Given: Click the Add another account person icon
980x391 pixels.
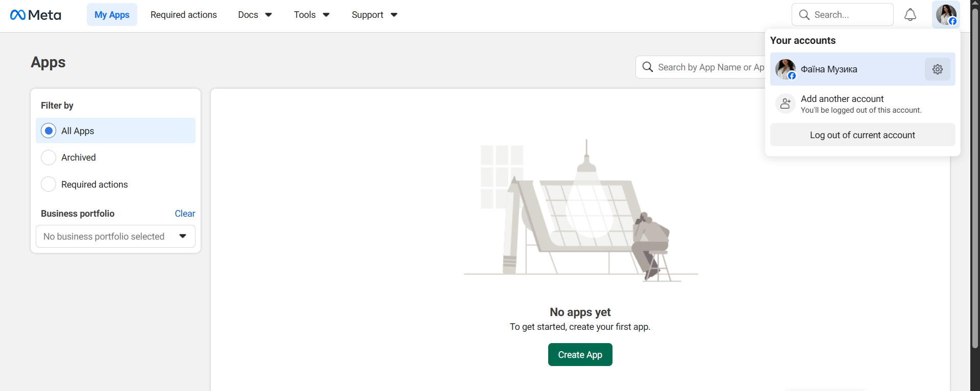Looking at the screenshot, I should coord(786,103).
